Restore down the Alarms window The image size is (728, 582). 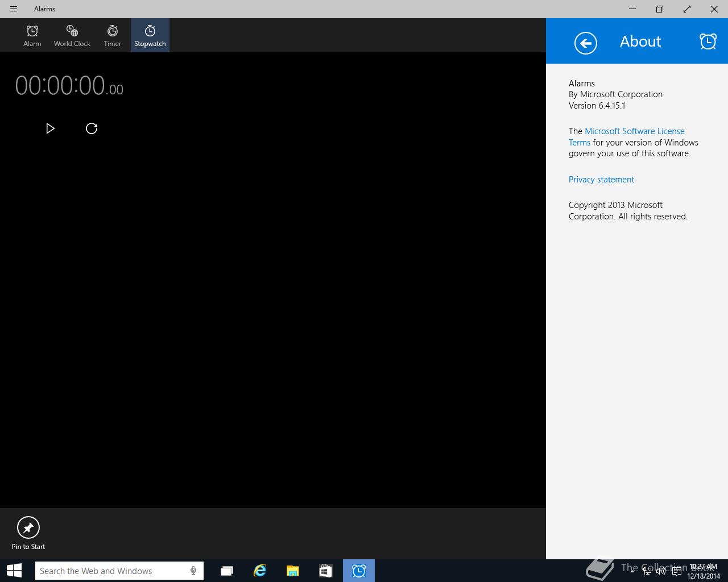(660, 9)
